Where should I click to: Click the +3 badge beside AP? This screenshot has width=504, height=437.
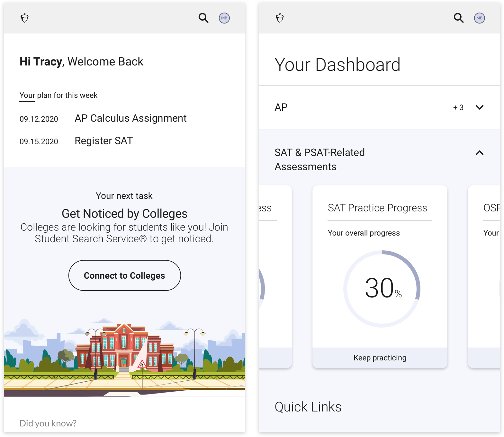pos(458,107)
